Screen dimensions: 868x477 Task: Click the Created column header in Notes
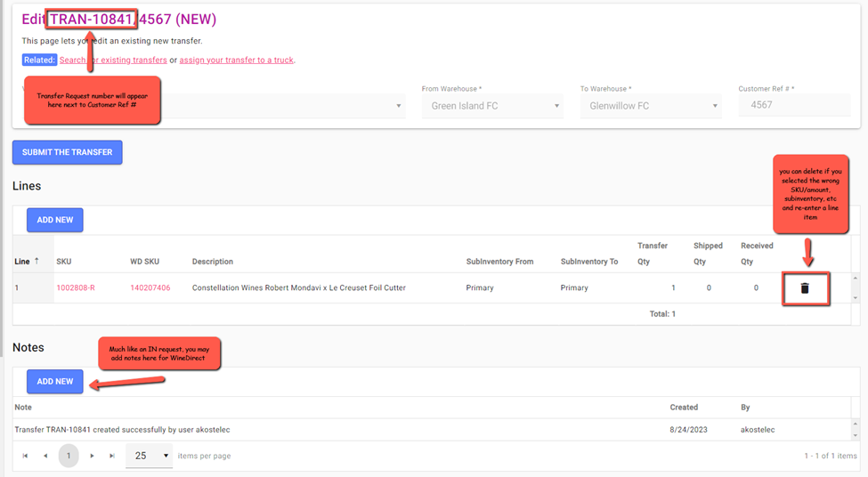[x=684, y=408]
